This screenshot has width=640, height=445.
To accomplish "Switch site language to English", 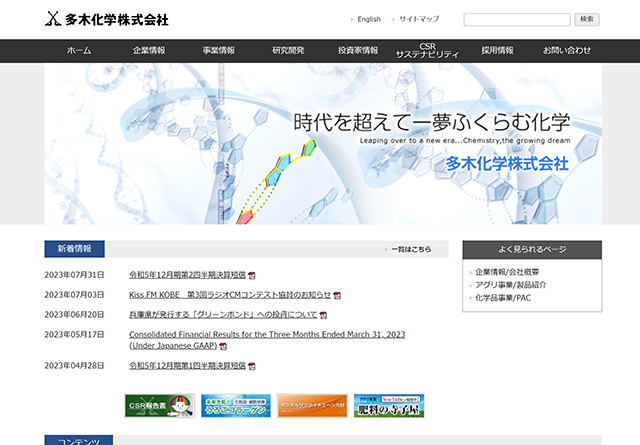I will pos(368,19).
